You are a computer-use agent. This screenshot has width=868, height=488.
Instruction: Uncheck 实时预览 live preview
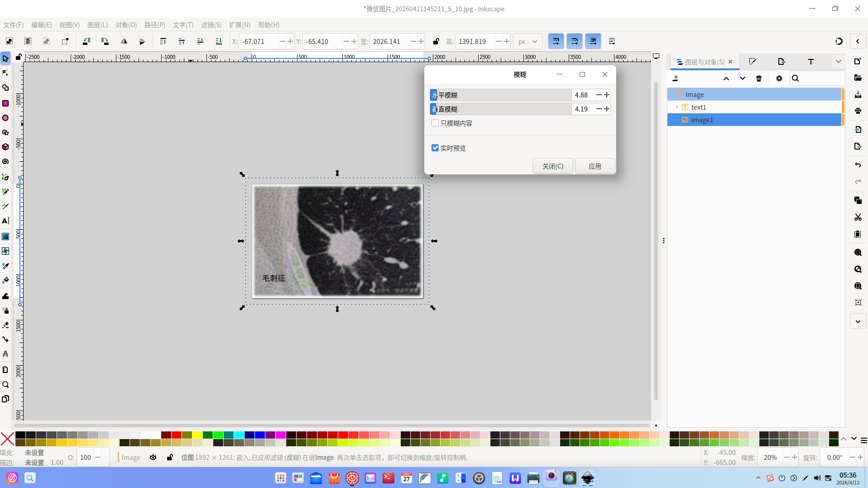[435, 148]
